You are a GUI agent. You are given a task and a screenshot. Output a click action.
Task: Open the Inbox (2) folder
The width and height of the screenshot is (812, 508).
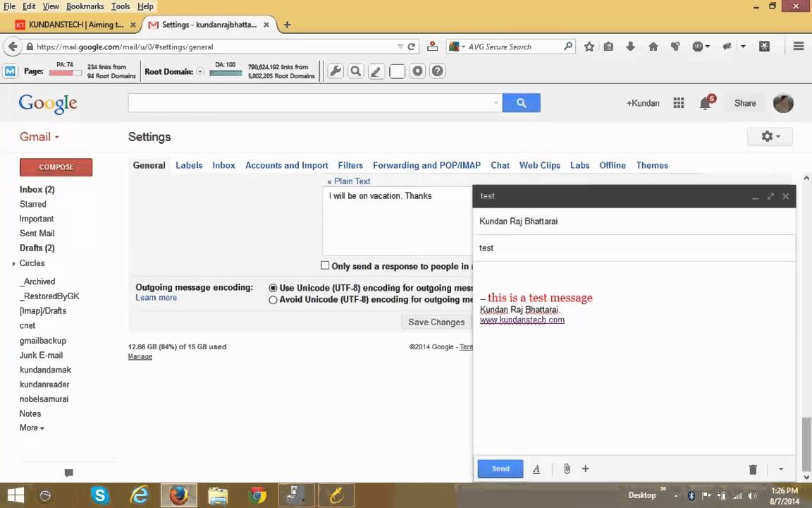[37, 190]
